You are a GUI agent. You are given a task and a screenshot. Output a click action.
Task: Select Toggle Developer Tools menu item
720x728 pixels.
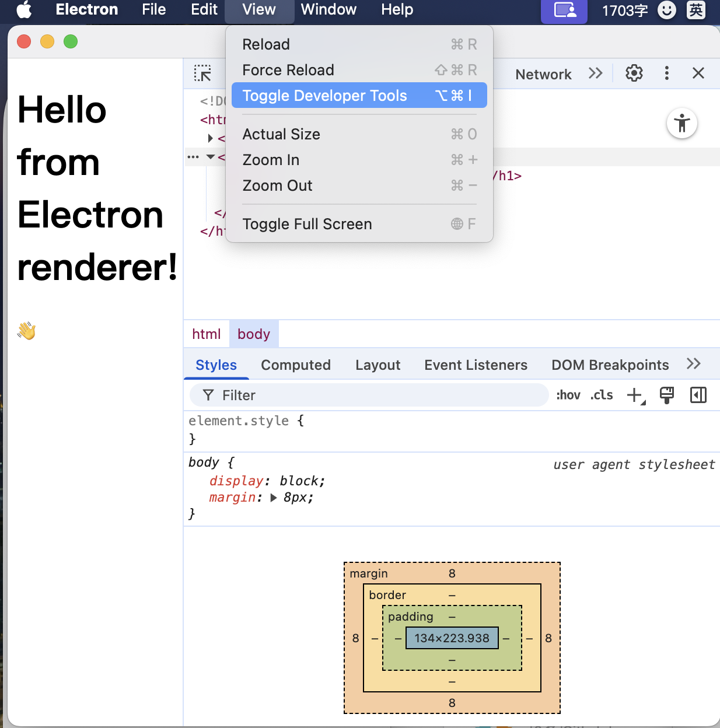[x=359, y=96]
